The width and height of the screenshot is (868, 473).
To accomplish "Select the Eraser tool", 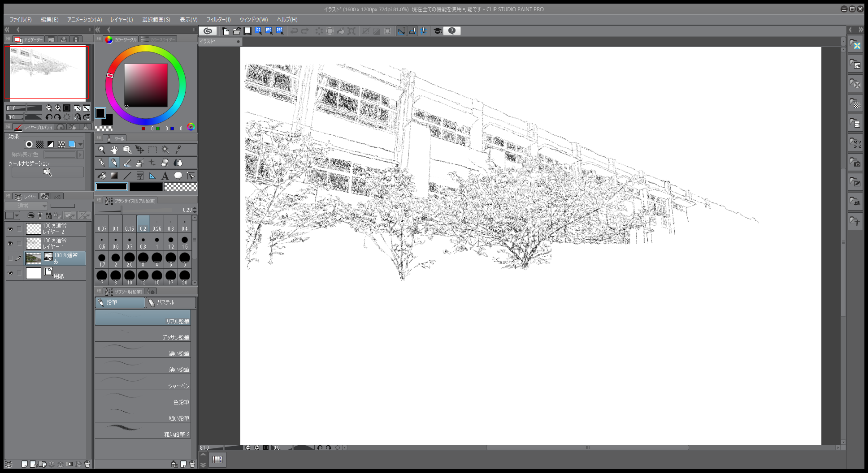I will (165, 163).
